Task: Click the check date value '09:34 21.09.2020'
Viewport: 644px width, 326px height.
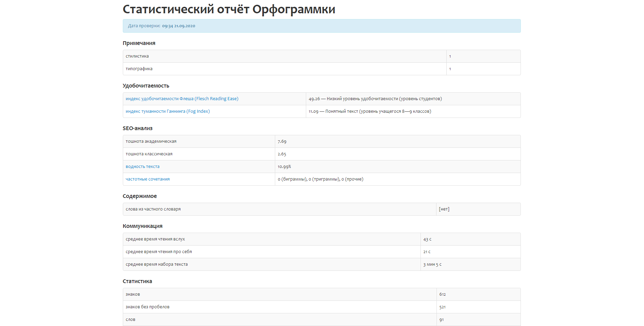Action: [x=179, y=26]
